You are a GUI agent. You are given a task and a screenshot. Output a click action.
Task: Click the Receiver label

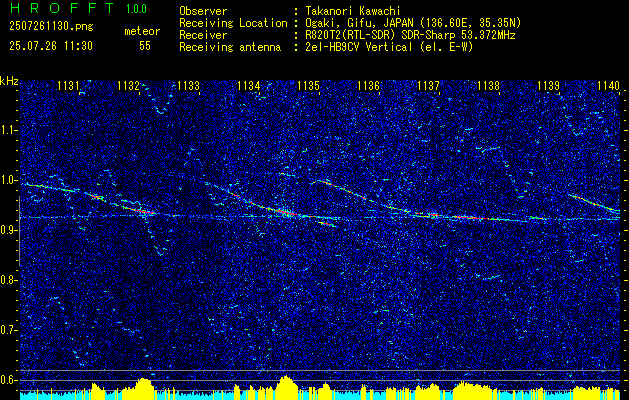tap(203, 35)
